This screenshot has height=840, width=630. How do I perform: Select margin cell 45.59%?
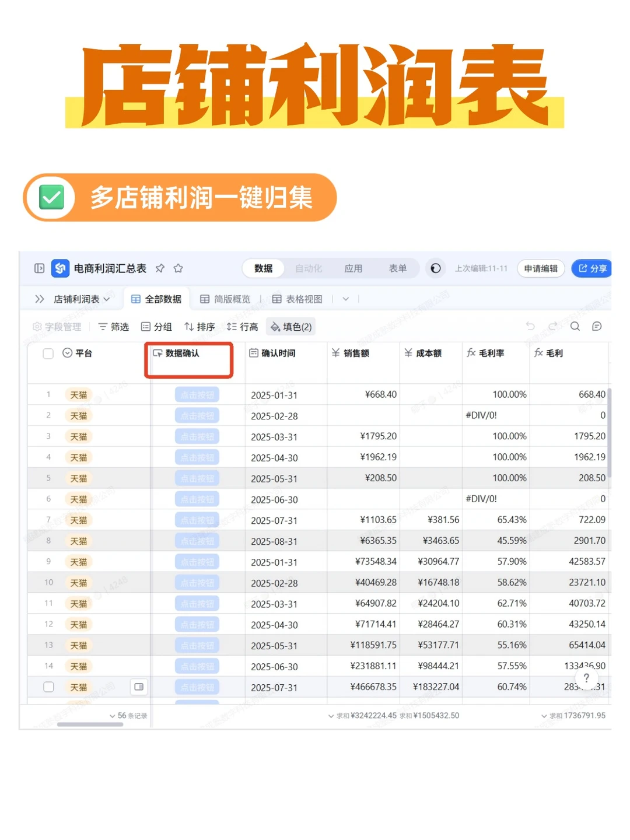tap(496, 541)
